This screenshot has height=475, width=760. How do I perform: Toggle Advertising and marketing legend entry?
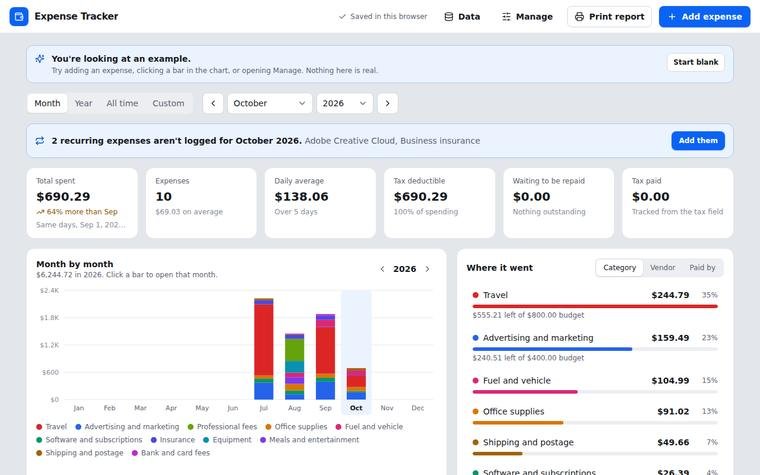pos(127,427)
